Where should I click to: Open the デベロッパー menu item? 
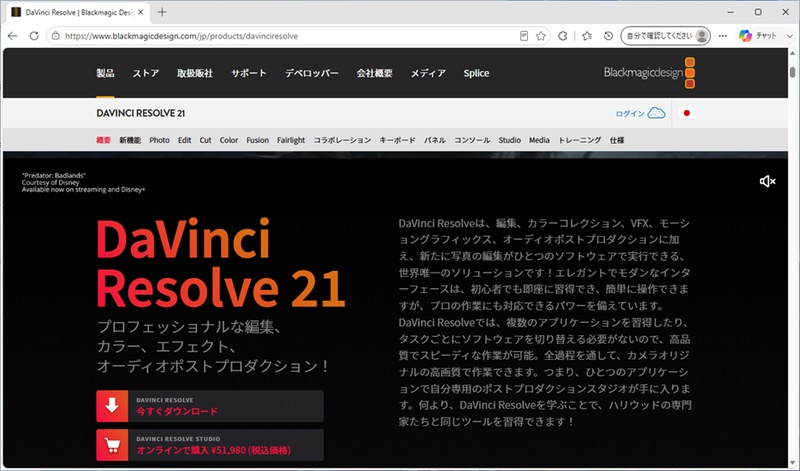(311, 73)
